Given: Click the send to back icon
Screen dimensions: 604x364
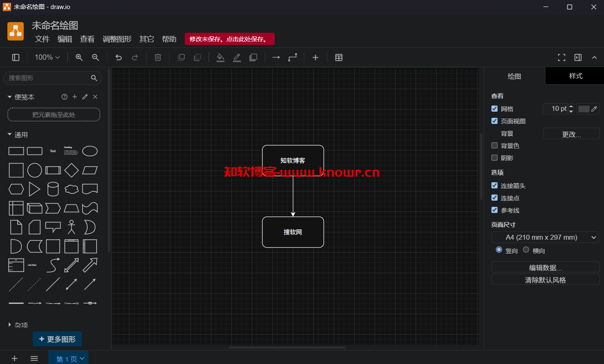Looking at the screenshot, I should click(197, 58).
